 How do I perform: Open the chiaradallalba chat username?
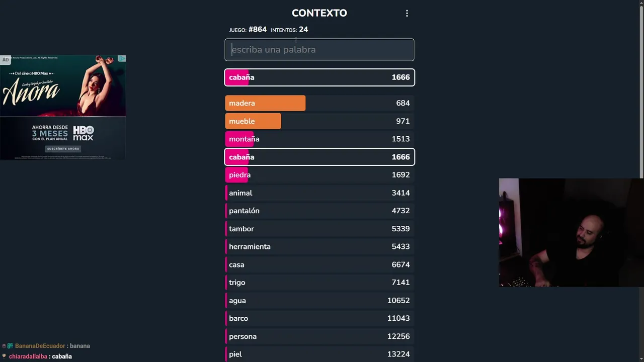point(28,356)
